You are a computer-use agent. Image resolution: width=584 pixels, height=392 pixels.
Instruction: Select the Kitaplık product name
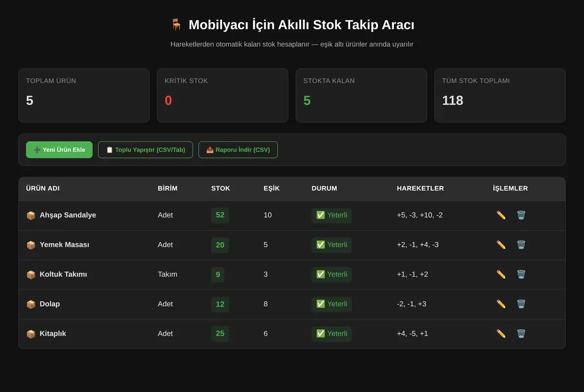[x=53, y=334]
